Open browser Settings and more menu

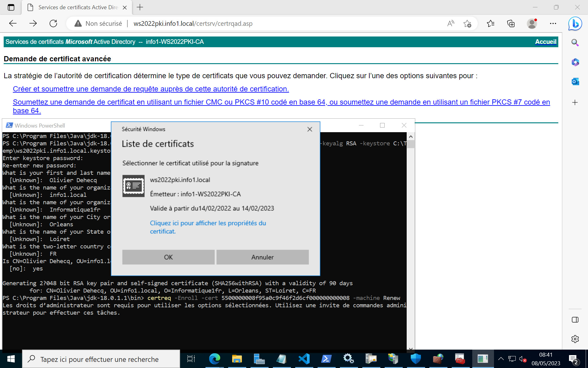[x=553, y=24]
